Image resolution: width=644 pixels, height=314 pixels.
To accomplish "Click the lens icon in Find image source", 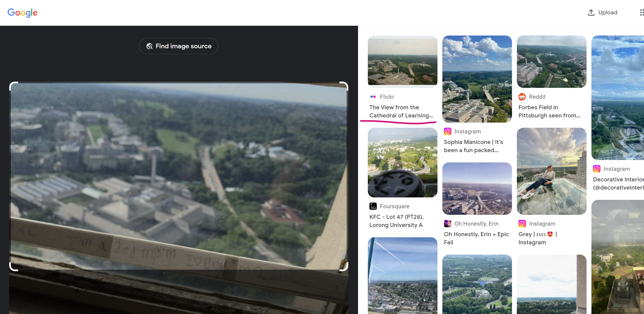I will point(149,46).
